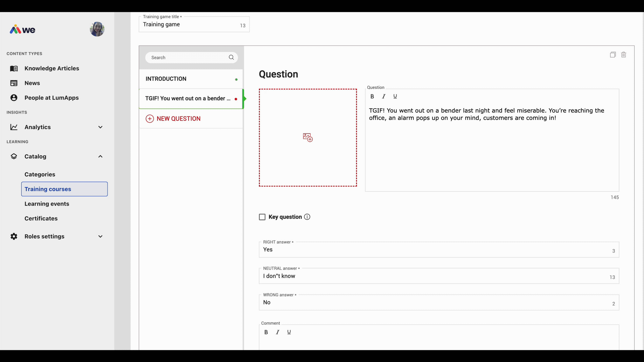
Task: Open Learning events in the sidebar
Action: click(x=47, y=204)
